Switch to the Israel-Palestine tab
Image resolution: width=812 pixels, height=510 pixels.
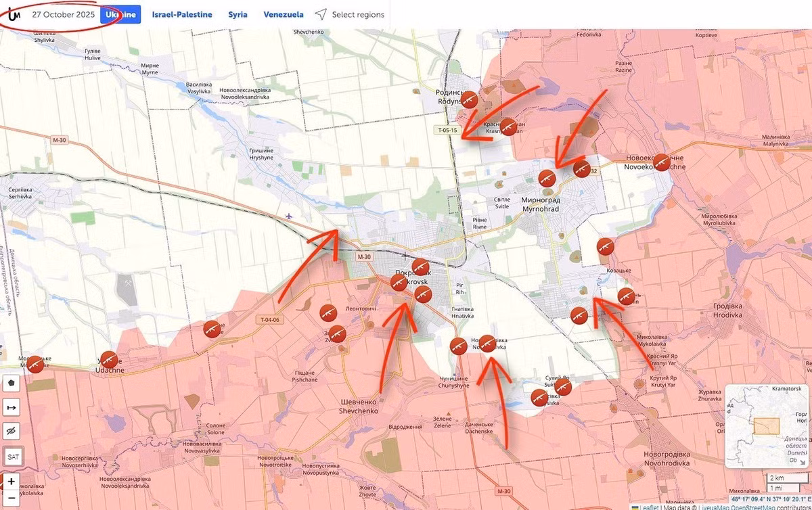[x=181, y=14]
